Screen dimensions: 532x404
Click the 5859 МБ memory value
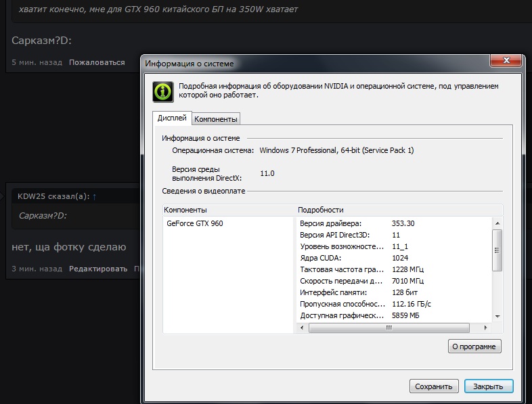coord(405,315)
